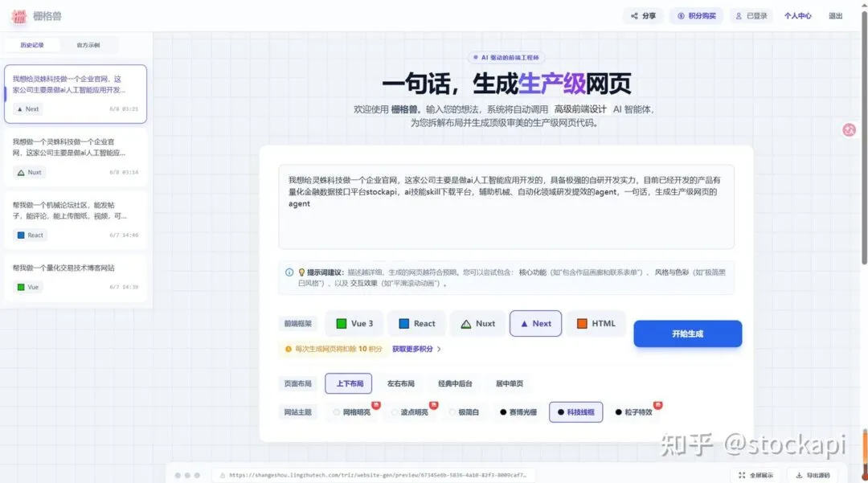Image resolution: width=868 pixels, height=483 pixels.
Task: Choose the 居中单页 page layout
Action: (510, 383)
